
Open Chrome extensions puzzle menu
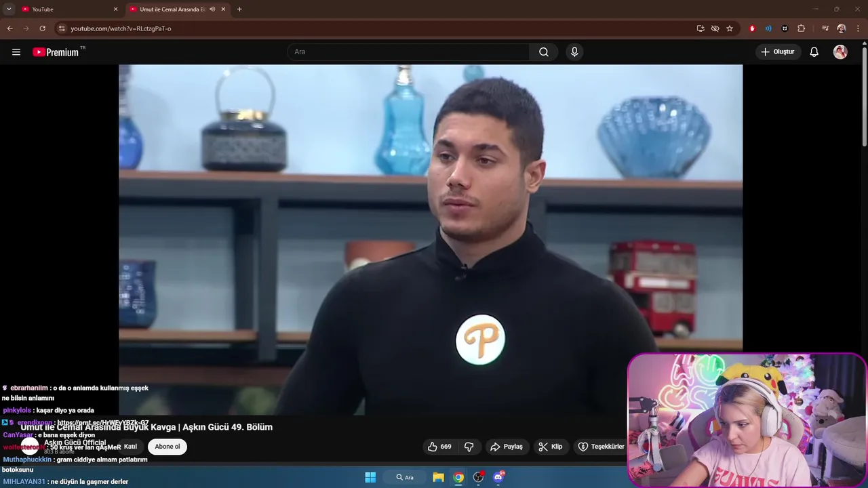point(801,28)
